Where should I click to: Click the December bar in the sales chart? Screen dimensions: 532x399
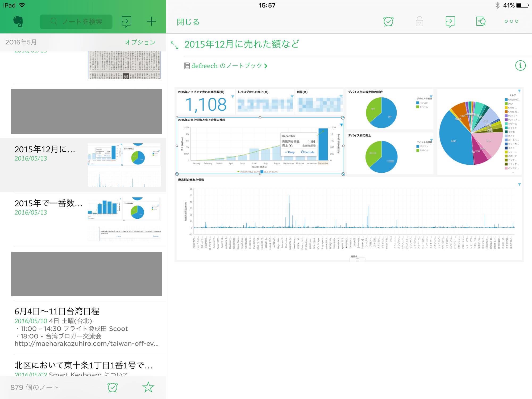click(x=323, y=144)
